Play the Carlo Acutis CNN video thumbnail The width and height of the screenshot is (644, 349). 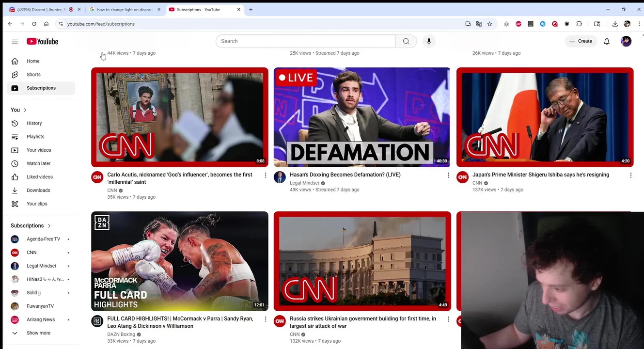pyautogui.click(x=180, y=117)
